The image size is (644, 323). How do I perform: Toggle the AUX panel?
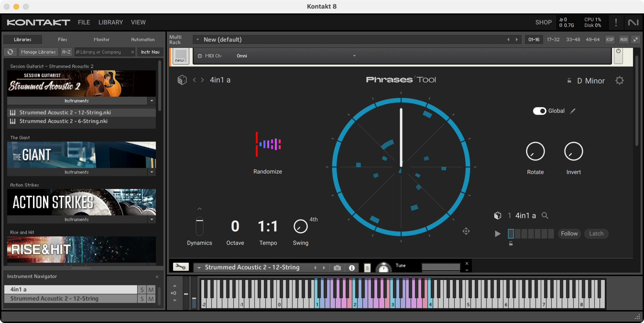(x=624, y=40)
